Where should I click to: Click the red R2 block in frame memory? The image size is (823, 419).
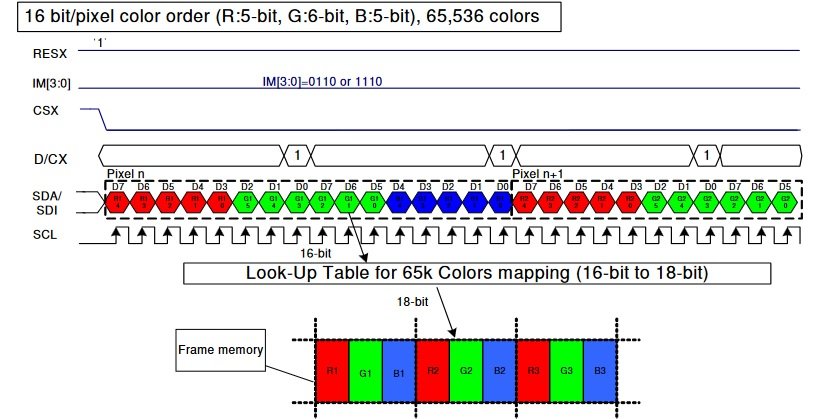(432, 371)
